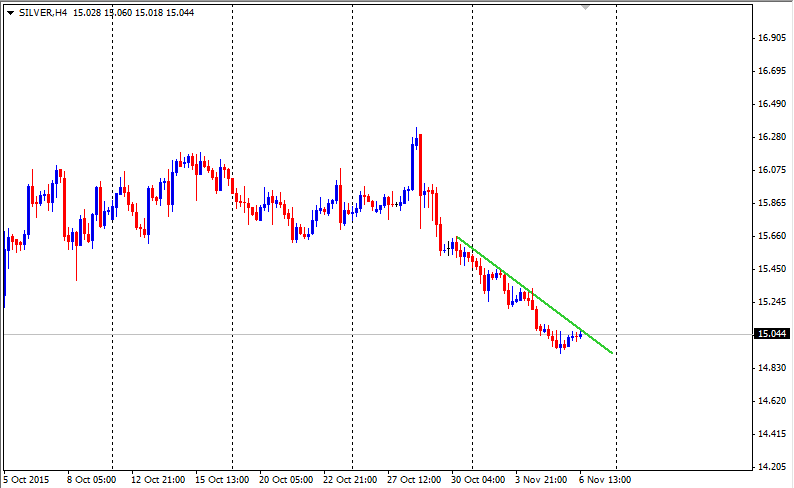Click the low value 15.018 in the header

(149, 13)
